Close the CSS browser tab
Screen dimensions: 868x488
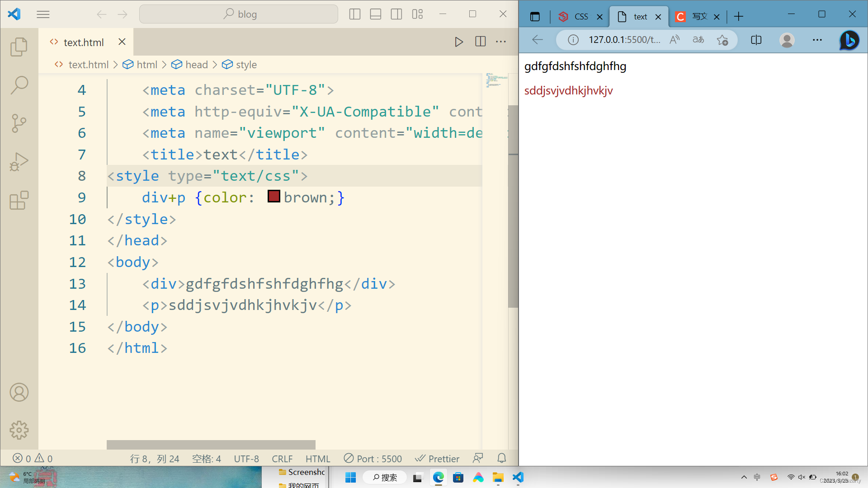coord(600,17)
